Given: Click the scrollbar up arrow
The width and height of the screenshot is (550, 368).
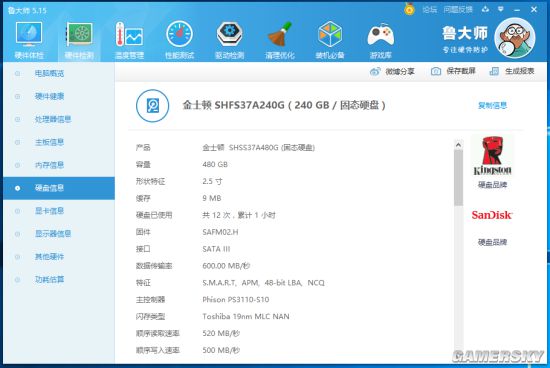Looking at the screenshot, I should tap(458, 145).
